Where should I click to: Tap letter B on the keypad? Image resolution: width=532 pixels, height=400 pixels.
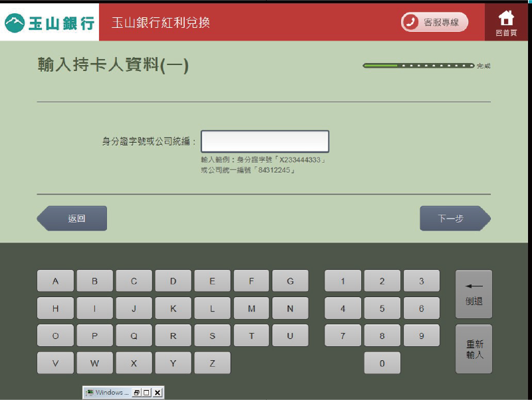point(94,280)
